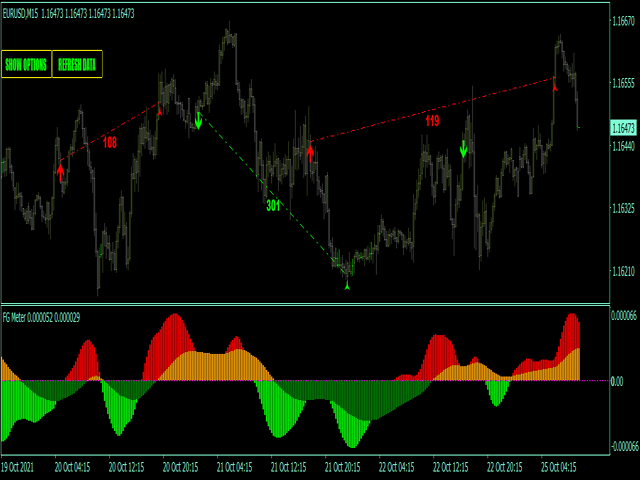This screenshot has height=480, width=640.
Task: Select the large red buy arrow at 119 line start
Action: point(310,154)
